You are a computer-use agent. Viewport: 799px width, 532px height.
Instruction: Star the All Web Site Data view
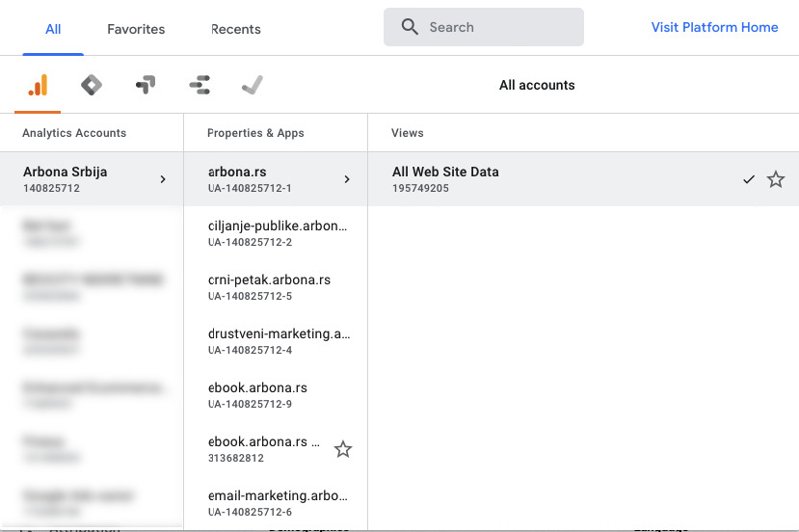pyautogui.click(x=776, y=179)
